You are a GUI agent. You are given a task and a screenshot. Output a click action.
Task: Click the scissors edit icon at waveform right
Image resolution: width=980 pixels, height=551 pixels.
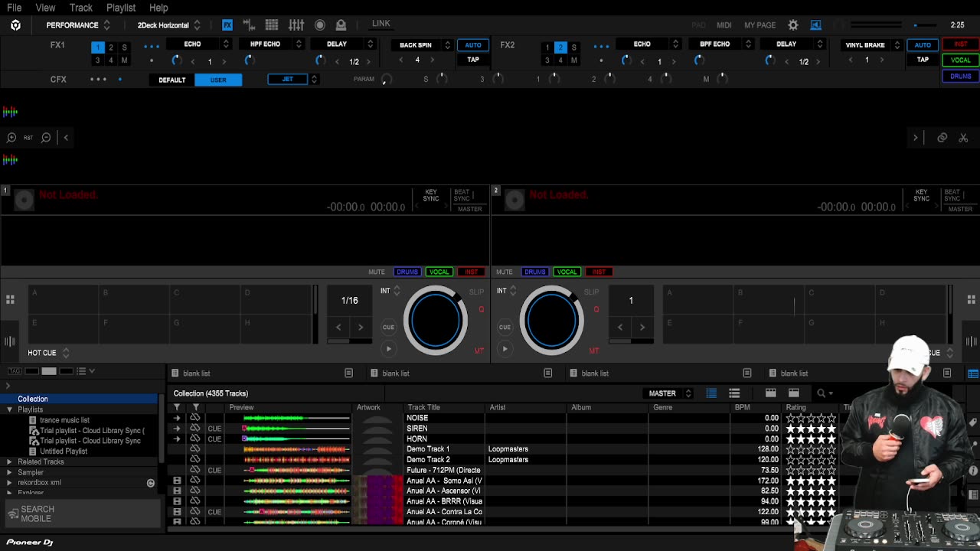tap(963, 138)
